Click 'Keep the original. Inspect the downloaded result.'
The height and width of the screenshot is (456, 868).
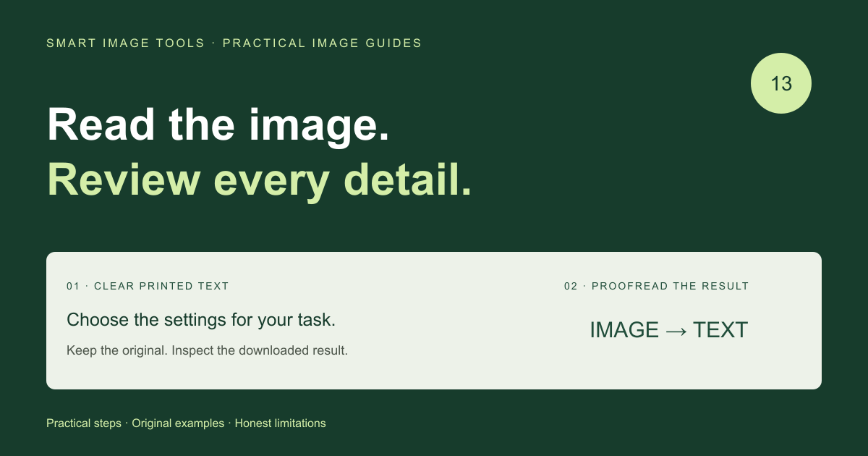tap(208, 350)
